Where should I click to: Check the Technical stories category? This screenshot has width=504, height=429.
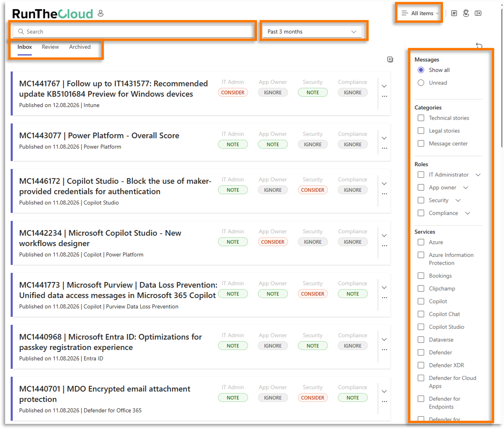coord(421,118)
